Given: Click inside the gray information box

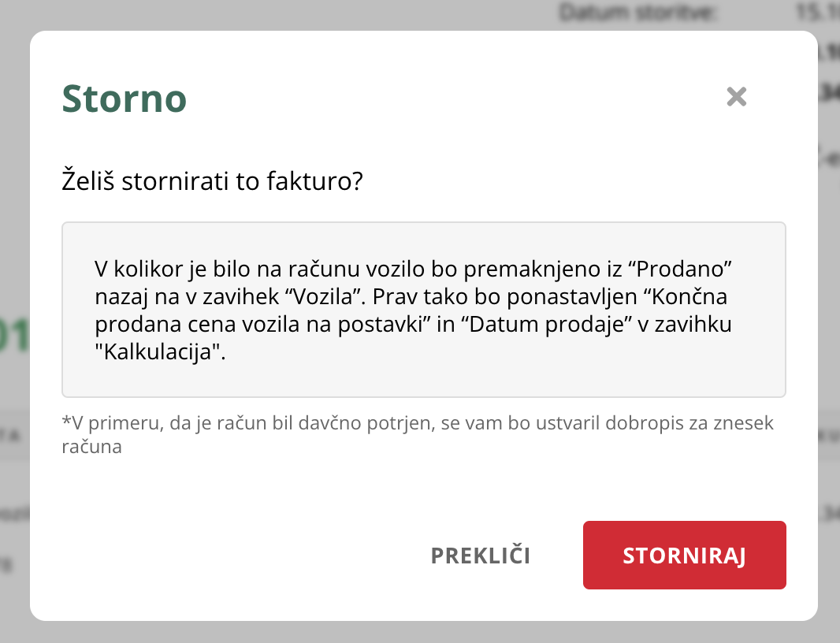Looking at the screenshot, I should [x=424, y=310].
